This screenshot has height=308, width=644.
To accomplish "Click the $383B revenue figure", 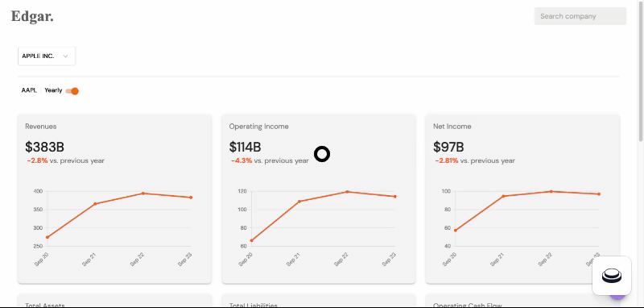I will click(44, 147).
